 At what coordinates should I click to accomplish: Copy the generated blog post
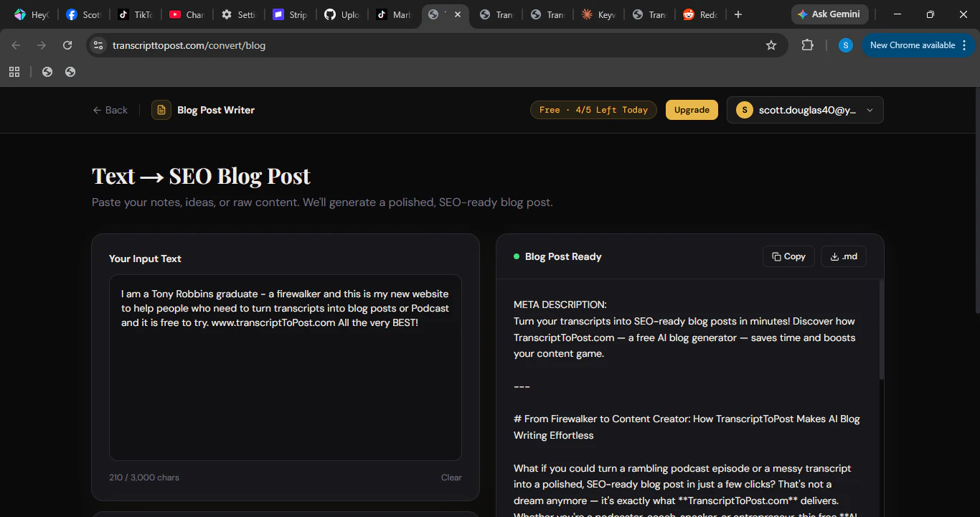pos(788,256)
